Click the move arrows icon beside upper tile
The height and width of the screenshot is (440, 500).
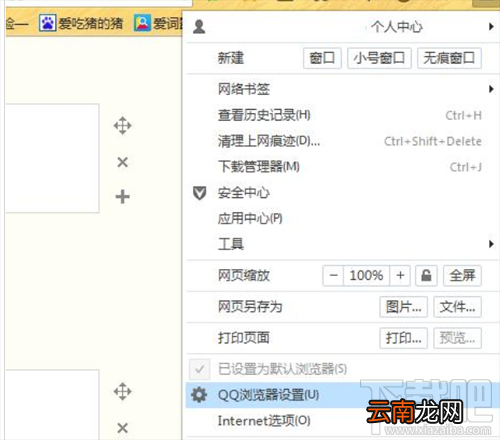coord(122,126)
